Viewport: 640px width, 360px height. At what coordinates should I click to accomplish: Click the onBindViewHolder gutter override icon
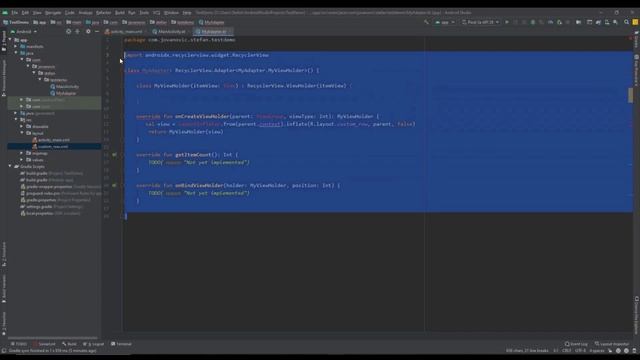click(x=114, y=185)
